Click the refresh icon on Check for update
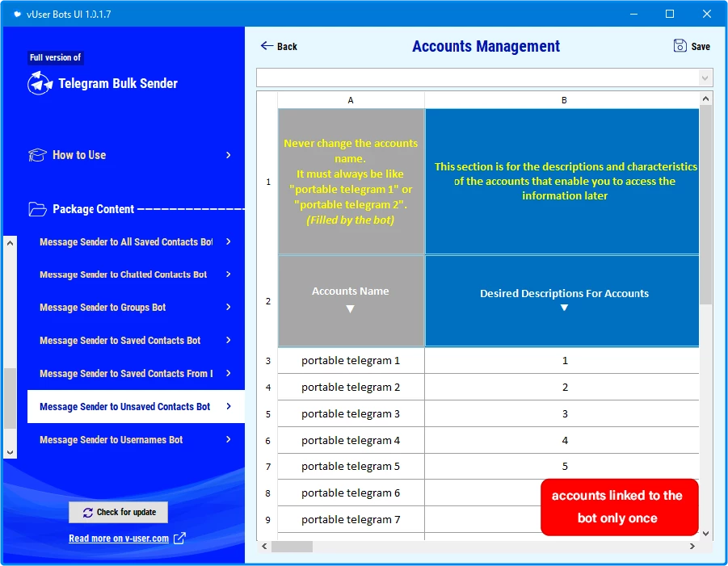The width and height of the screenshot is (728, 566). (x=88, y=512)
